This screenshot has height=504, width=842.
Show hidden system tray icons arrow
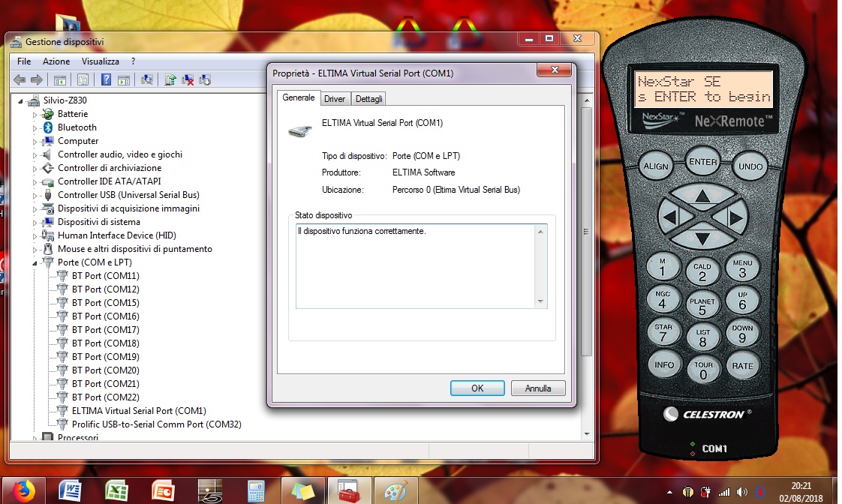(x=669, y=492)
